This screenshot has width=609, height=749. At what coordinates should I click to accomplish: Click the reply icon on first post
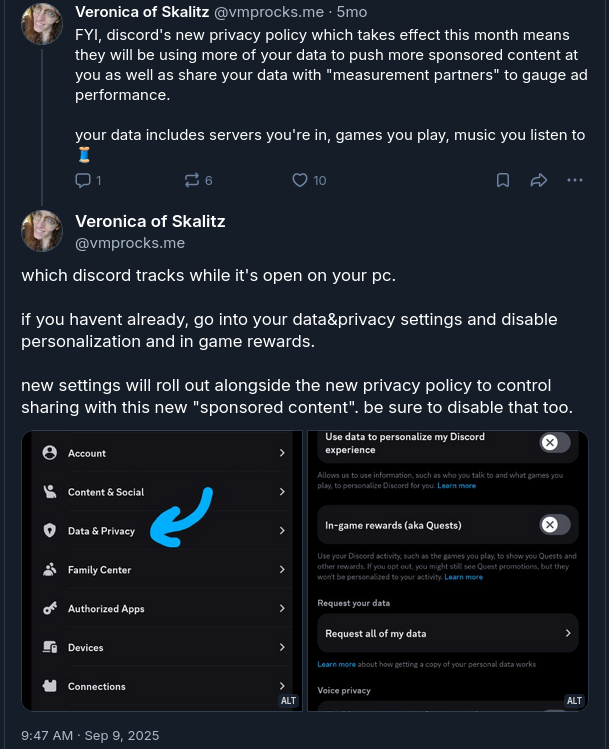point(83,180)
